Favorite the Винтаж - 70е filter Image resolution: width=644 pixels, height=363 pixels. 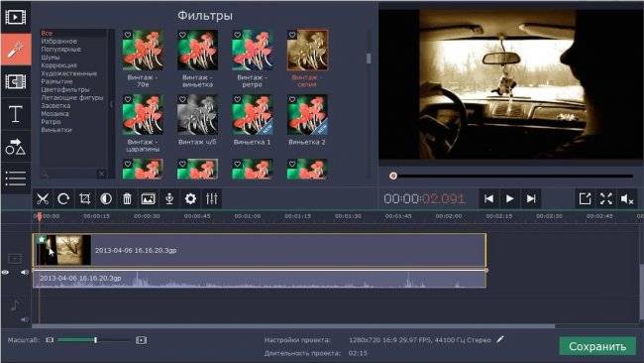[128, 35]
